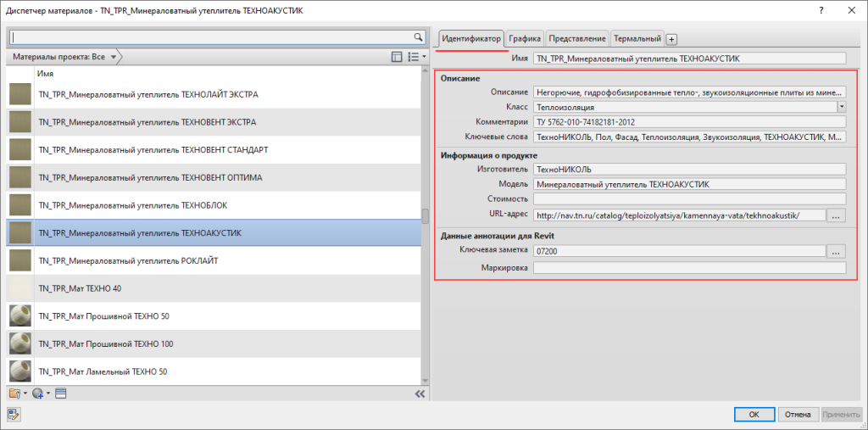The image size is (868, 430).
Task: Open dropdown arrow next to create material icon
Action: tap(48, 394)
